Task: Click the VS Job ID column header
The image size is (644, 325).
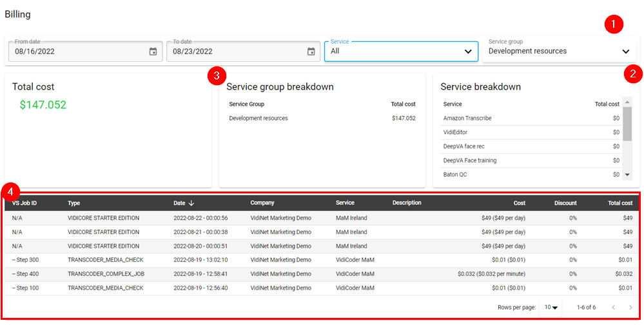Action: (24, 203)
